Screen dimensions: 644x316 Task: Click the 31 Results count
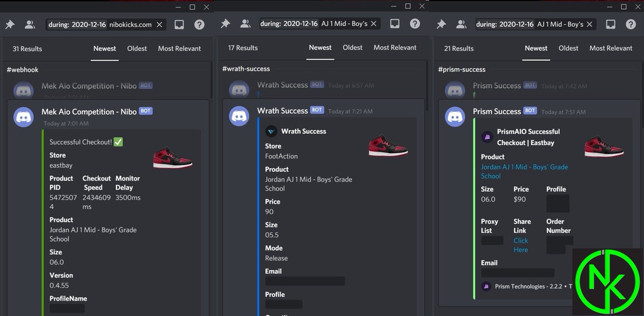pyautogui.click(x=27, y=48)
